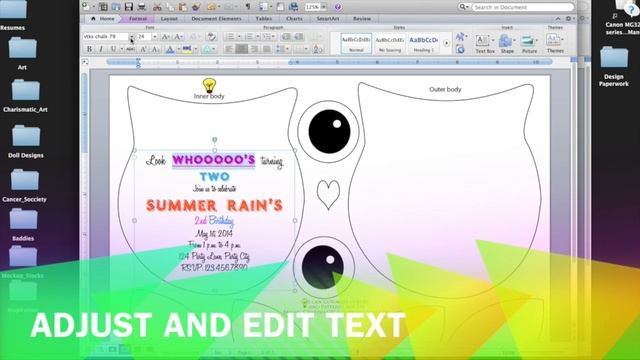Image resolution: width=640 pixels, height=360 pixels.
Task: Open the SmartArt ribbon tab
Action: 328,19
